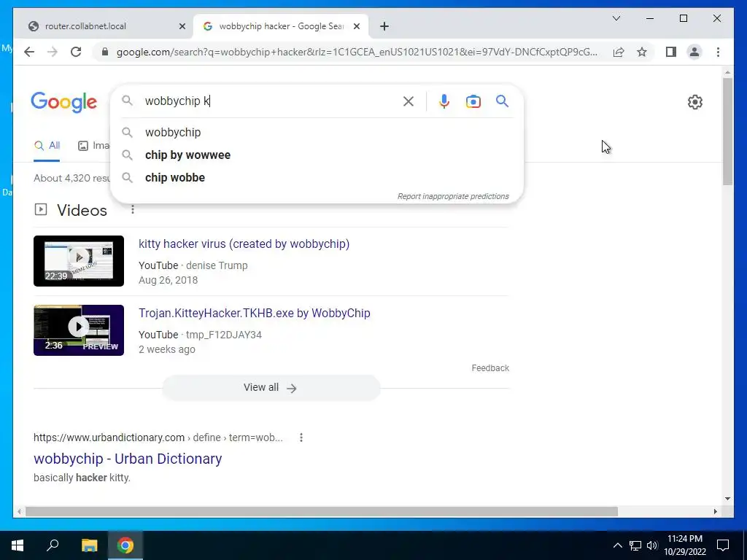The width and height of the screenshot is (747, 560).
Task: Click the 'About 4,320' results count text
Action: (71, 178)
